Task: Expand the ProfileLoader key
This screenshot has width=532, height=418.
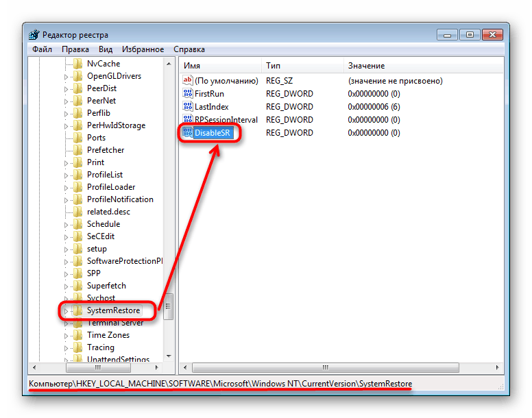Action: (66, 188)
